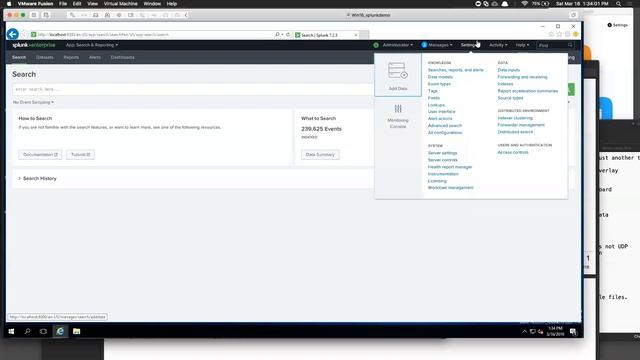Switch to Datasets tab
This screenshot has height=360, width=640.
[x=44, y=58]
